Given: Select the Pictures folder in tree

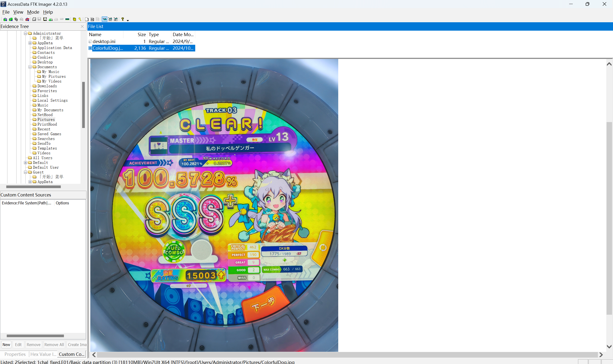Looking at the screenshot, I should coord(46,120).
